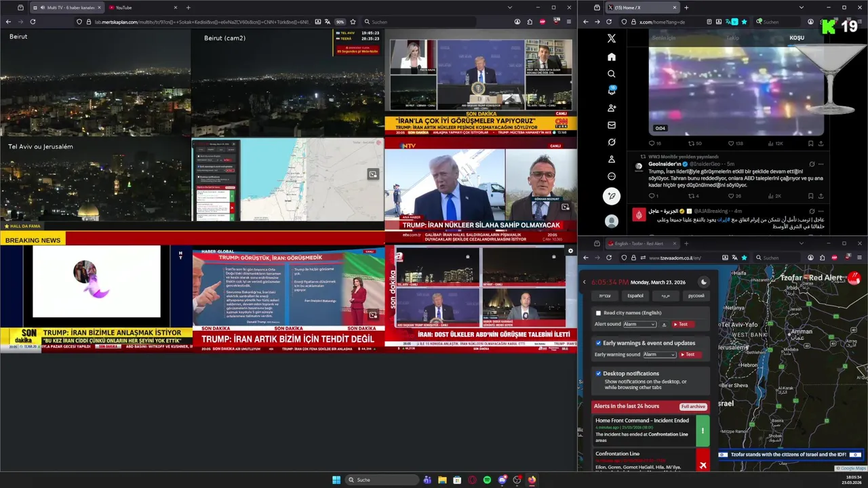Image resolution: width=868 pixels, height=488 pixels.
Task: List all tabs in the Tzofar browser window
Action: 800,243
